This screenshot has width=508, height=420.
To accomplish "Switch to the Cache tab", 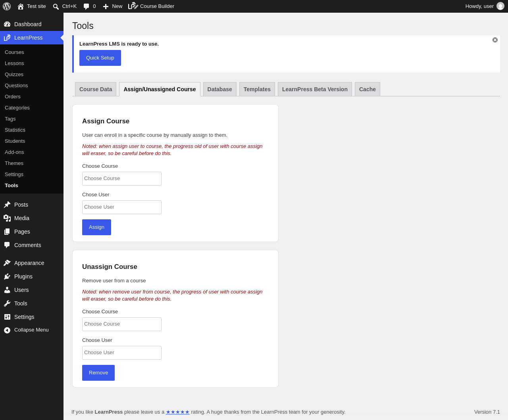I will 368,89.
